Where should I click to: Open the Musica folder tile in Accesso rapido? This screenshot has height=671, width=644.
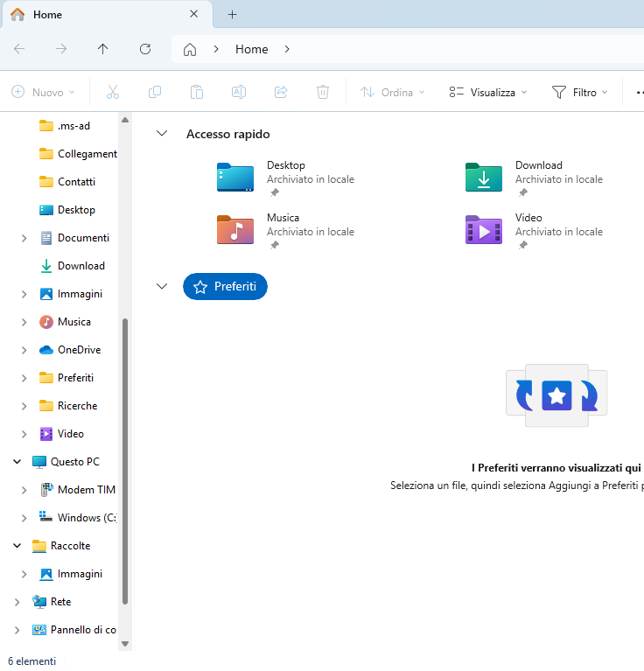pyautogui.click(x=286, y=230)
